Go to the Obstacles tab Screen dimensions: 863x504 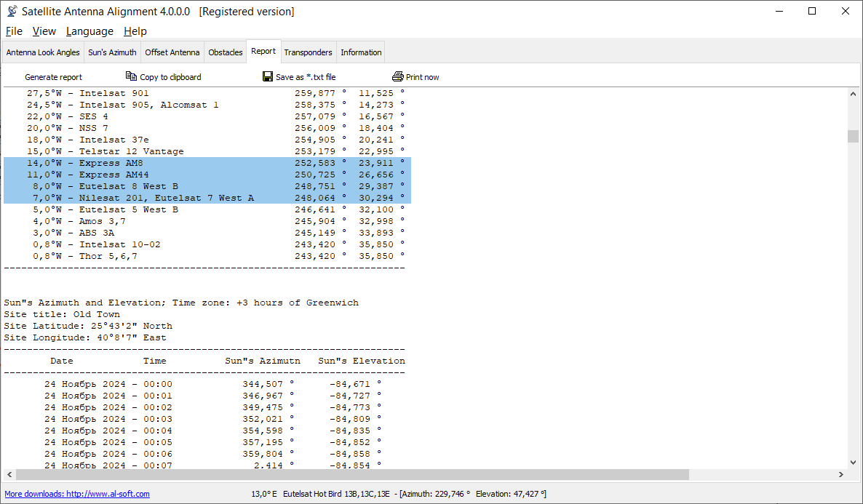(x=226, y=52)
